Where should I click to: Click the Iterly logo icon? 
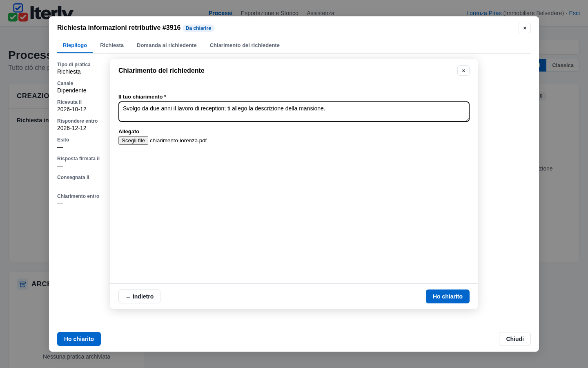[18, 12]
